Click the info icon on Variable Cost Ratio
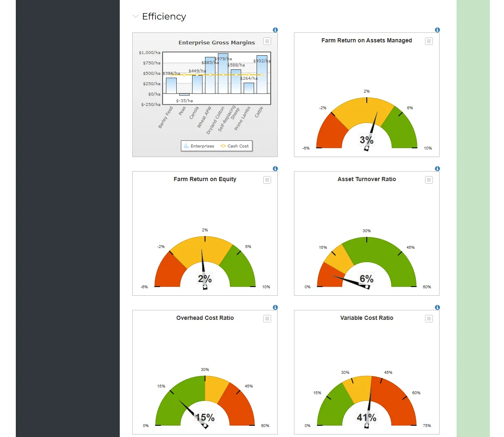Viewport: 504px width, 437px height. 437,307
